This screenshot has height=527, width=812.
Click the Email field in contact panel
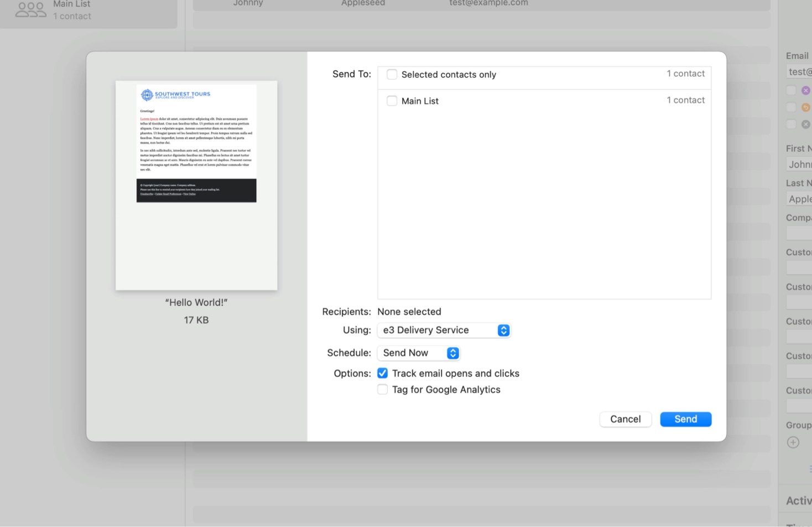click(x=800, y=72)
